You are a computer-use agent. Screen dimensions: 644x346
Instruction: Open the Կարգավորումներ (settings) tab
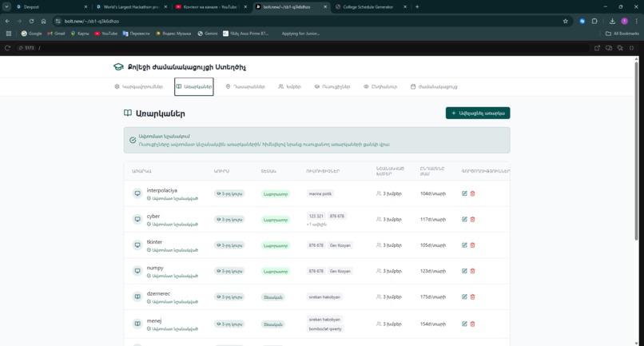[x=139, y=87]
